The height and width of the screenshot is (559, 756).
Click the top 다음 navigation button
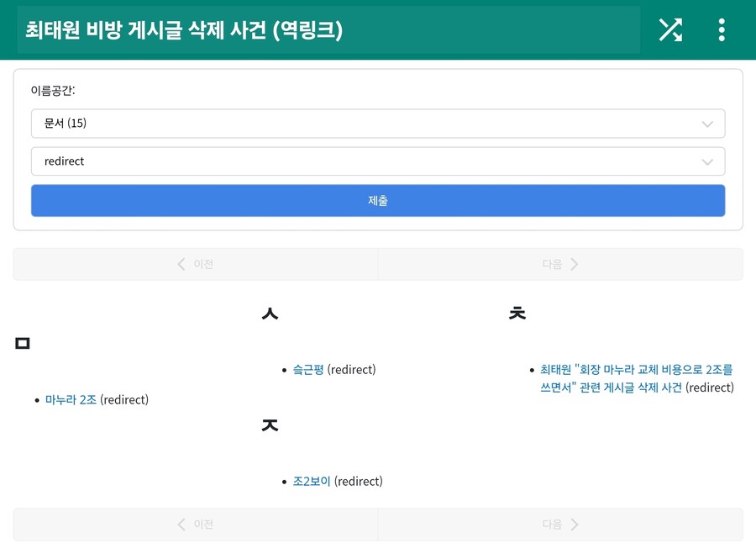(x=560, y=264)
